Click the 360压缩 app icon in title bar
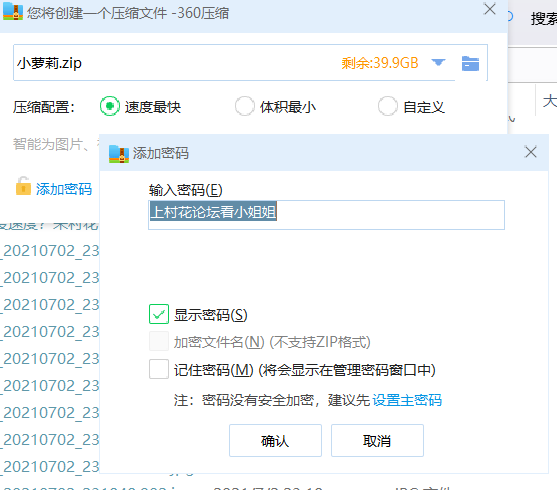 13,11
